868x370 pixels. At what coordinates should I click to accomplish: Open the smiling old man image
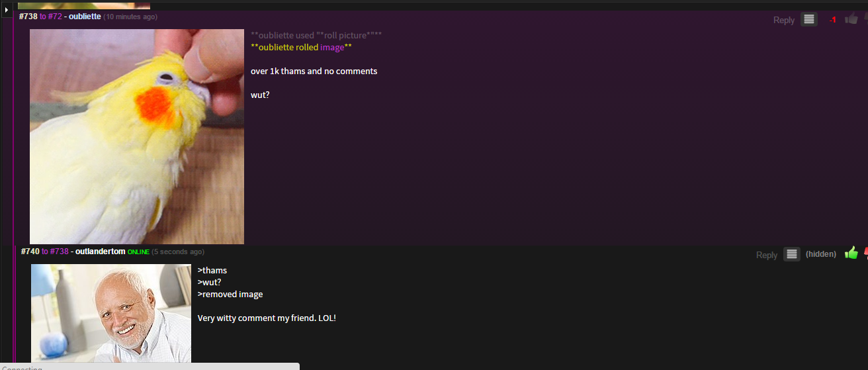click(111, 313)
